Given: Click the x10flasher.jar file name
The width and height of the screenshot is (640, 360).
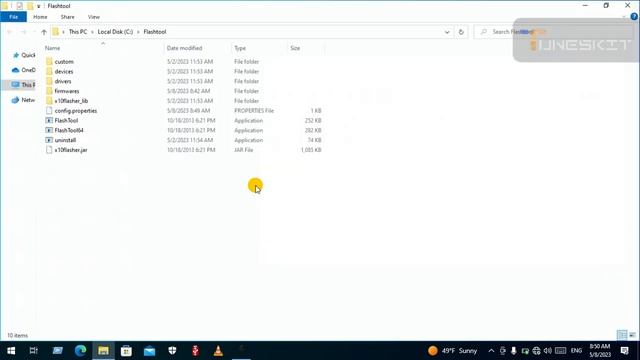Looking at the screenshot, I should tap(71, 150).
